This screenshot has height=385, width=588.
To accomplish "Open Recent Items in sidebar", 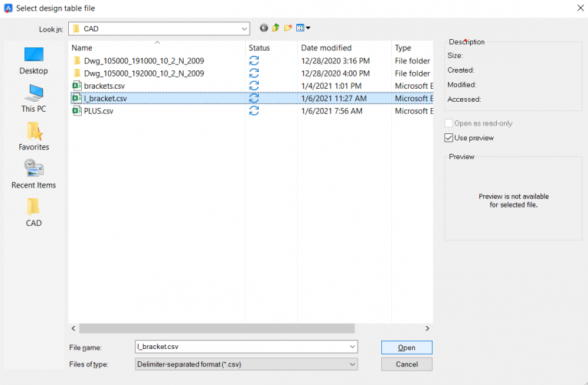I will [x=34, y=175].
